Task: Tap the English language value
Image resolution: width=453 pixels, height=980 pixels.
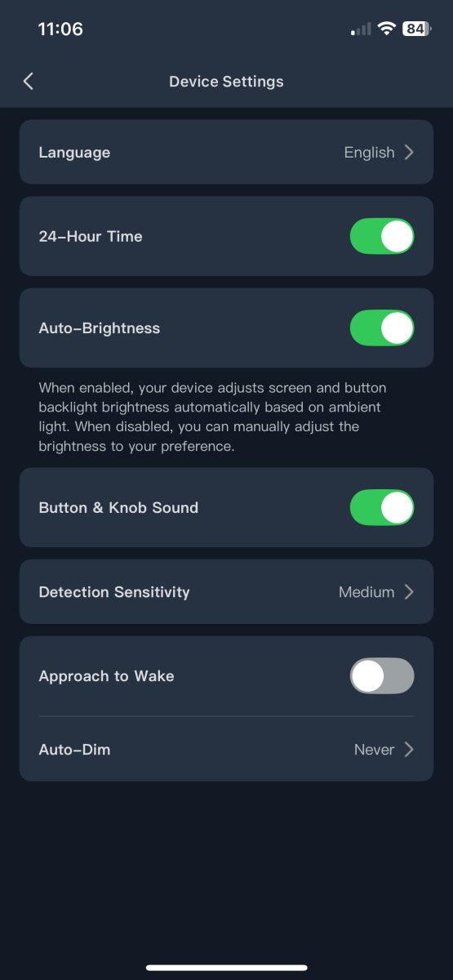Action: click(369, 153)
